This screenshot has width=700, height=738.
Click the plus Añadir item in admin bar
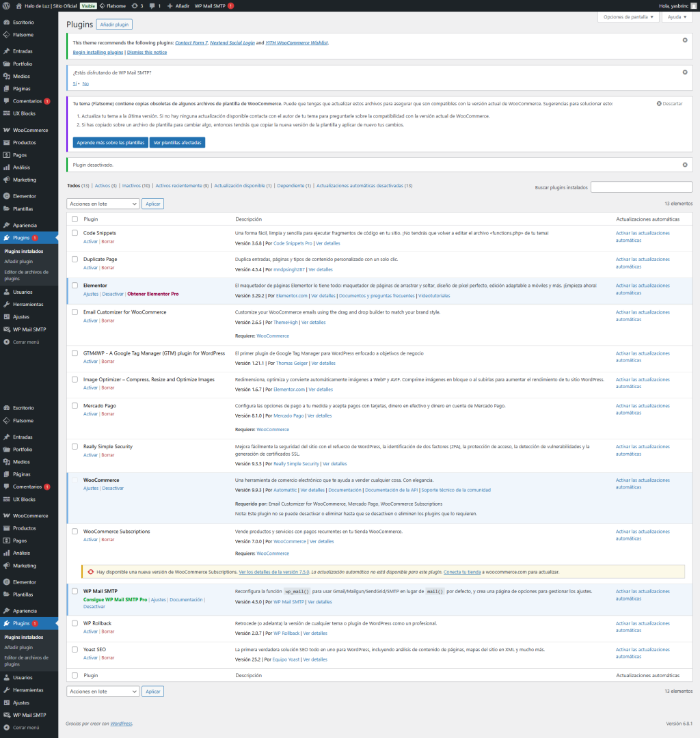tap(178, 5)
